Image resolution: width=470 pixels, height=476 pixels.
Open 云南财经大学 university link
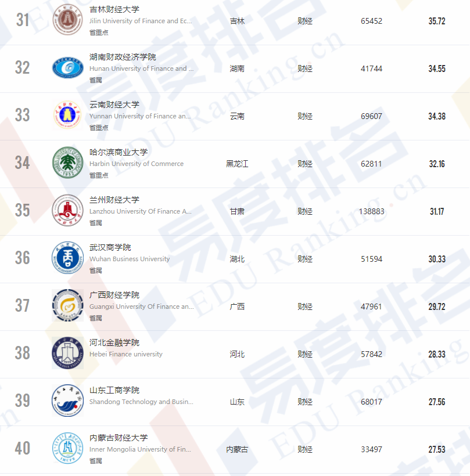tap(114, 105)
